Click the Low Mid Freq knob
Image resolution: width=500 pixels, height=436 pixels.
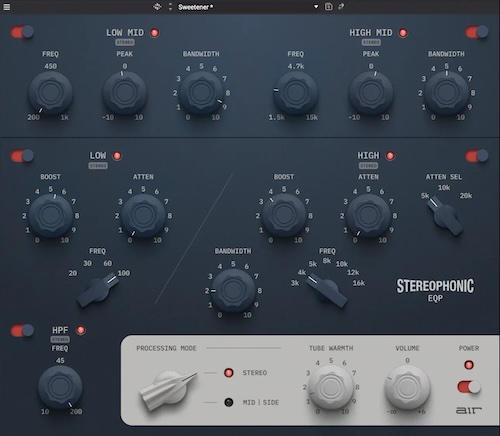(x=50, y=93)
